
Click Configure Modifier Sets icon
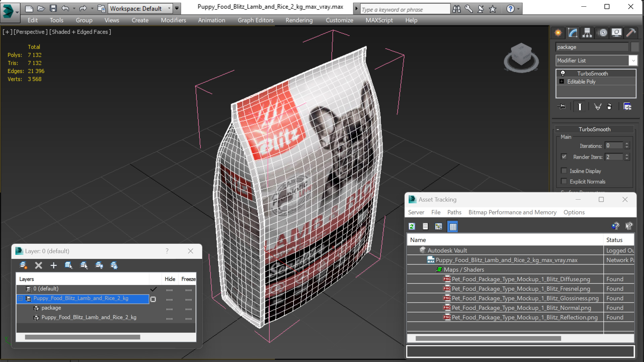point(627,106)
